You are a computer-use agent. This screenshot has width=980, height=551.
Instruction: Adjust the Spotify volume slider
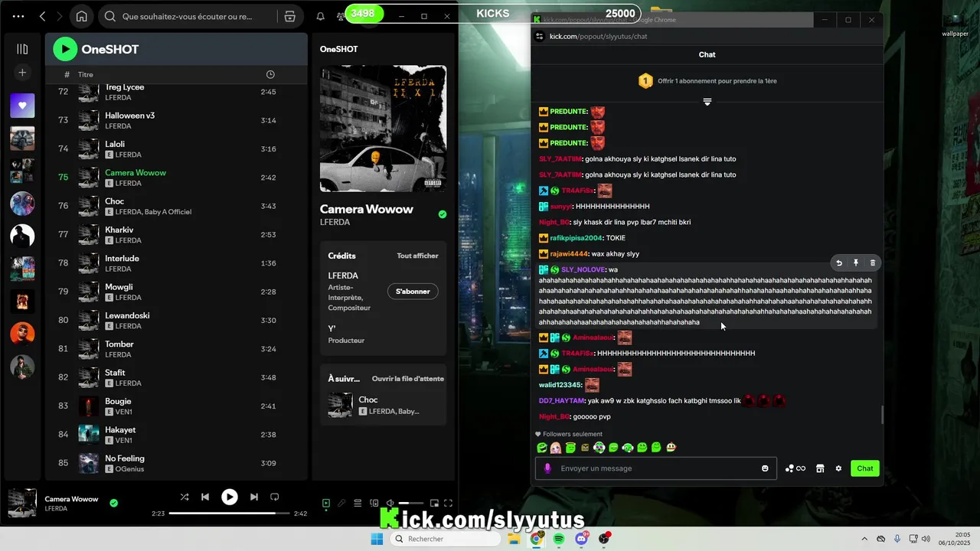410,503
